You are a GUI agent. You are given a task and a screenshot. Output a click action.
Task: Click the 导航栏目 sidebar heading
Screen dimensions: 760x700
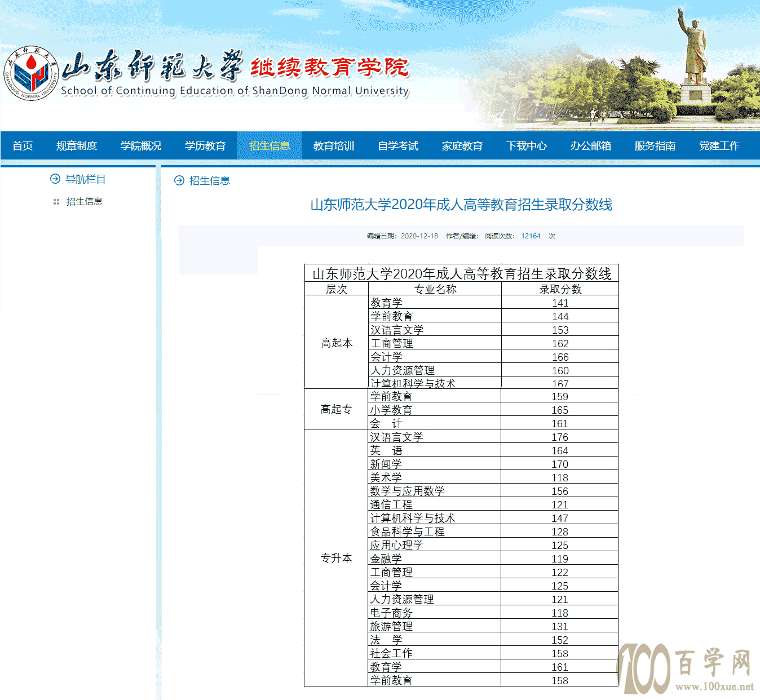tap(86, 179)
